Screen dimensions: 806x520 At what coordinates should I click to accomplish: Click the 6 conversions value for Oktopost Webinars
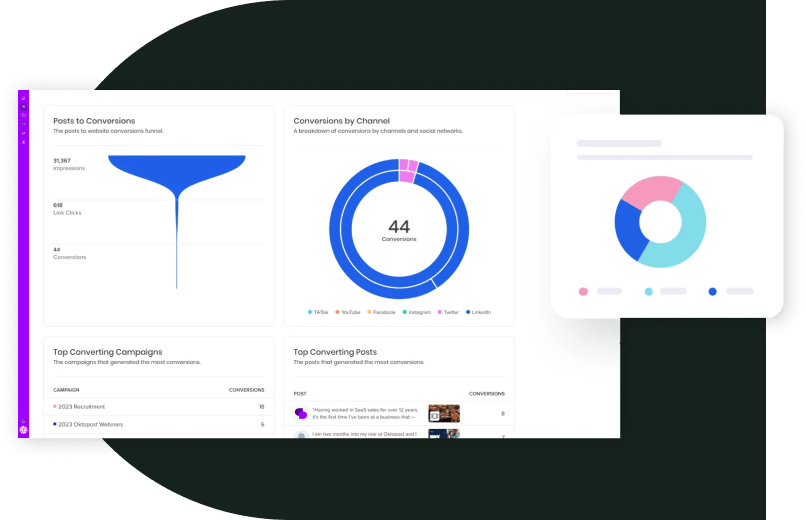tap(263, 424)
